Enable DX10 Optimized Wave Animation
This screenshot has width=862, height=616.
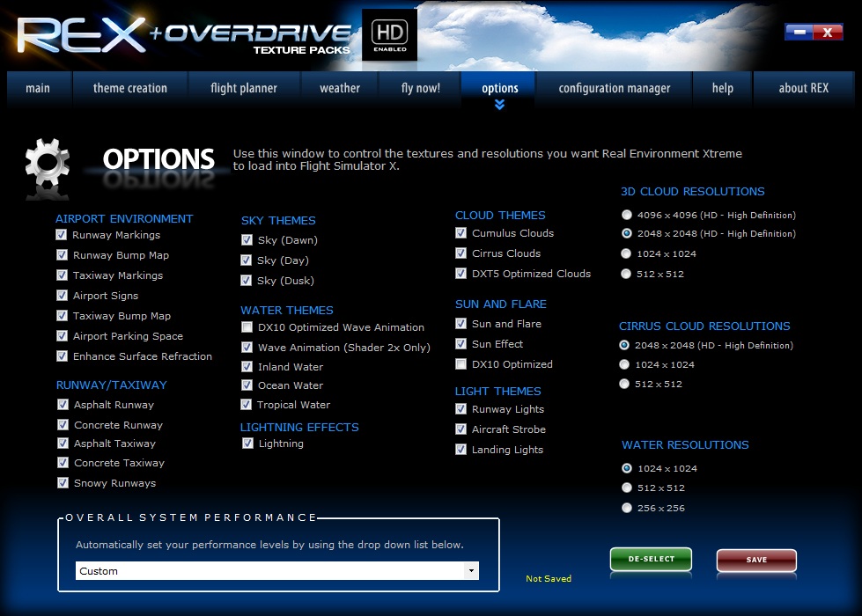[x=247, y=327]
